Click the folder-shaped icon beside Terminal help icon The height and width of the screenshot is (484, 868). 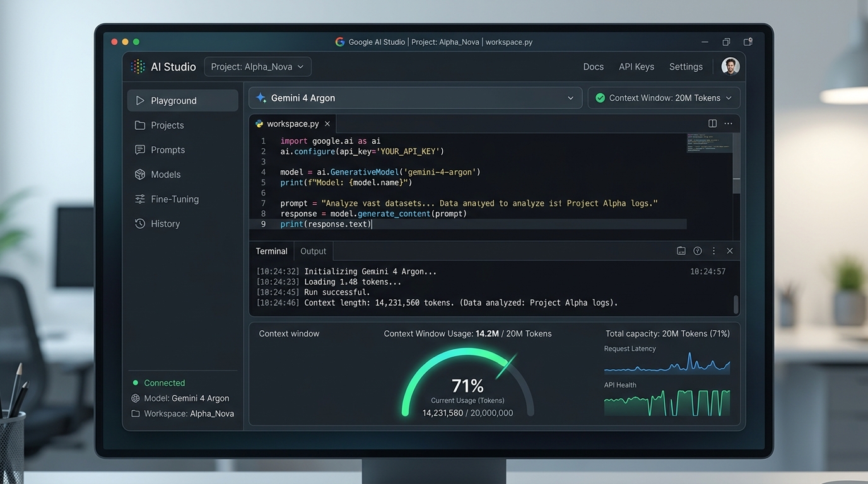pyautogui.click(x=681, y=251)
